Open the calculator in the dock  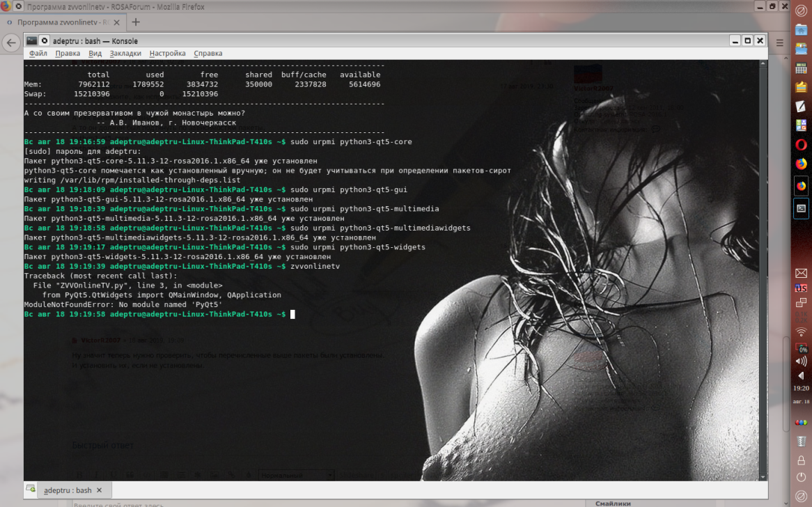click(x=801, y=68)
